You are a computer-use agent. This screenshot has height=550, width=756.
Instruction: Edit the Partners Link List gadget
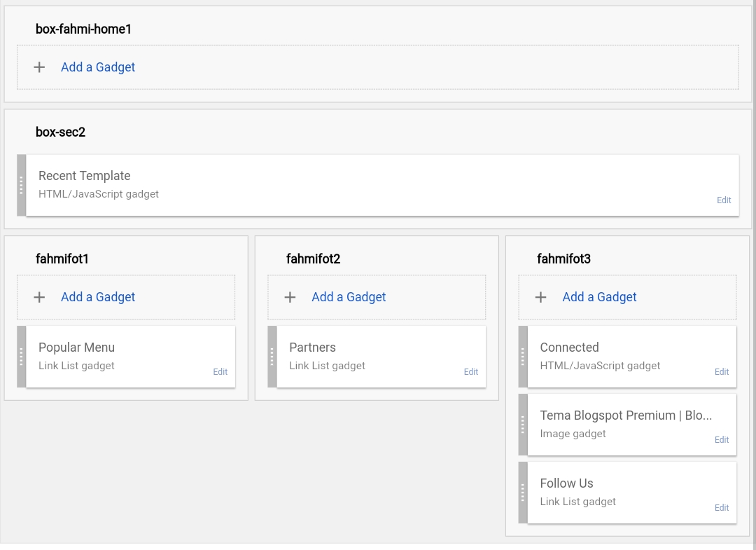pyautogui.click(x=471, y=372)
